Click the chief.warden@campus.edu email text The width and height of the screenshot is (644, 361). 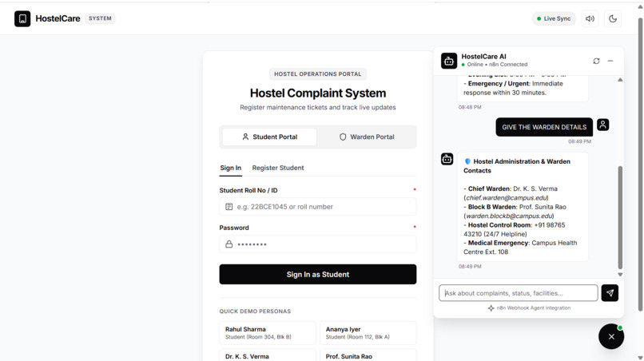506,198
